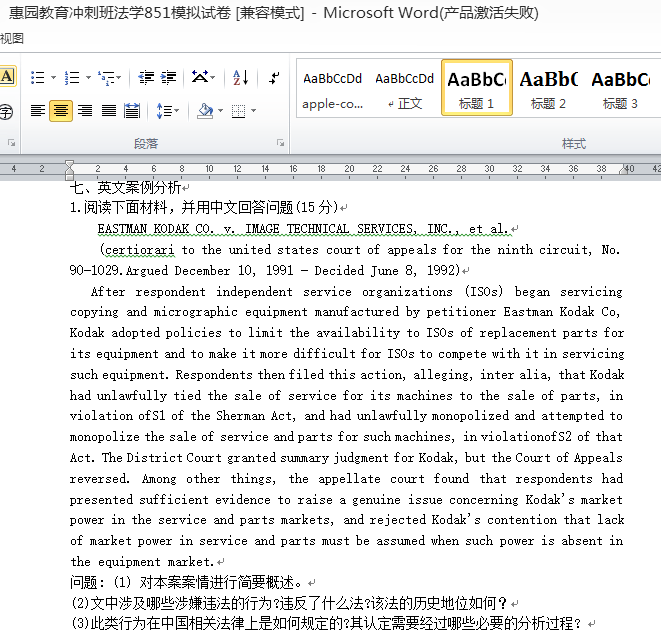Toggle center alignment button
661x641 pixels.
click(x=61, y=111)
